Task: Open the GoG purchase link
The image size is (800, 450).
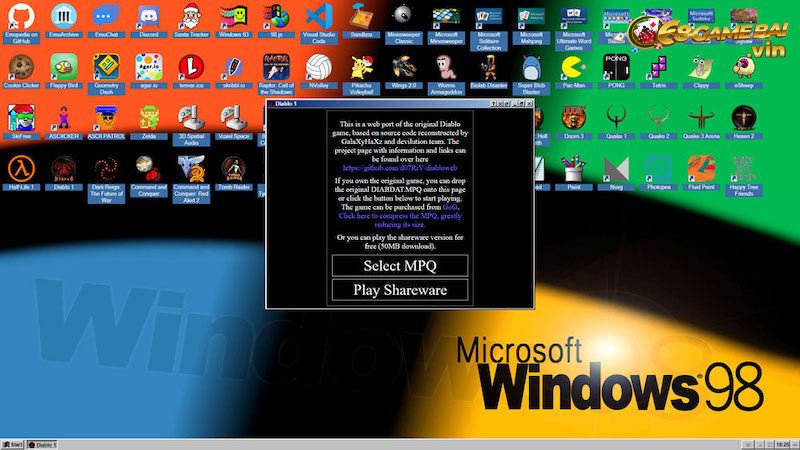Action: pos(449,205)
